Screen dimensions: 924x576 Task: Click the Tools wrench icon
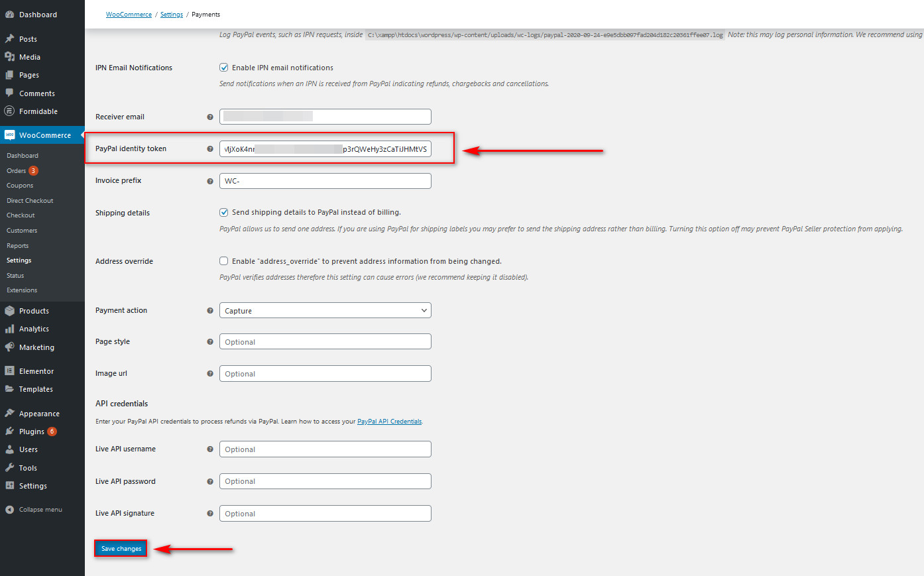(x=9, y=468)
